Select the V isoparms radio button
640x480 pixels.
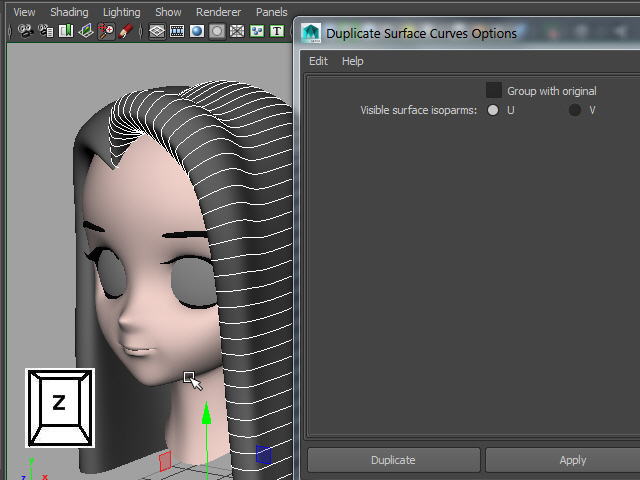click(x=575, y=110)
